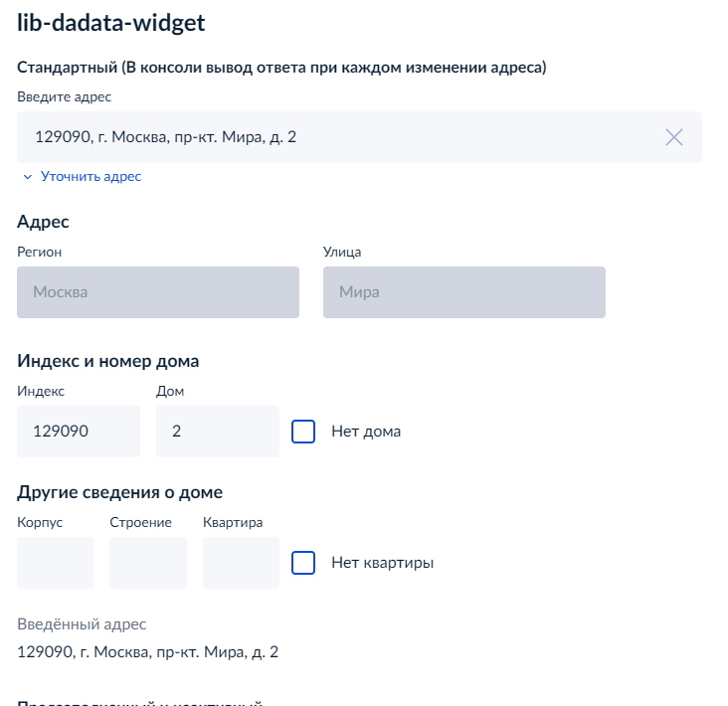This screenshot has height=706, width=728.
Task: Click the Нет дома text label
Action: [366, 432]
